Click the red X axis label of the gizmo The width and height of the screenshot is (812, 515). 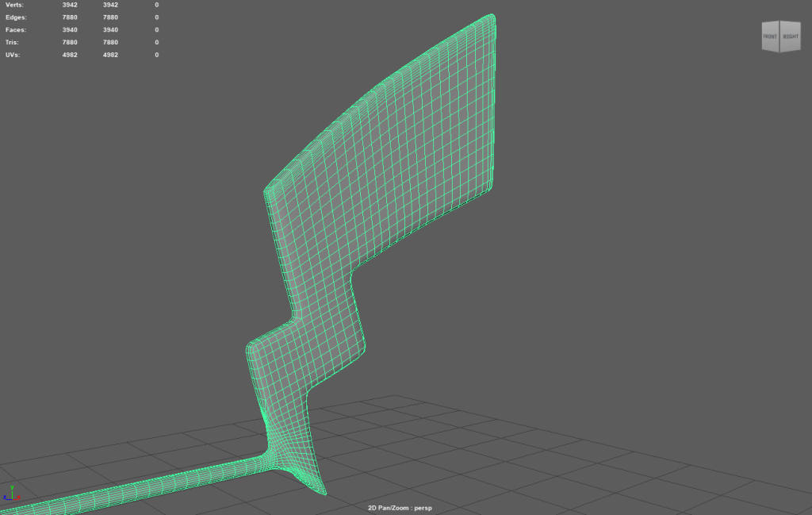pos(19,498)
